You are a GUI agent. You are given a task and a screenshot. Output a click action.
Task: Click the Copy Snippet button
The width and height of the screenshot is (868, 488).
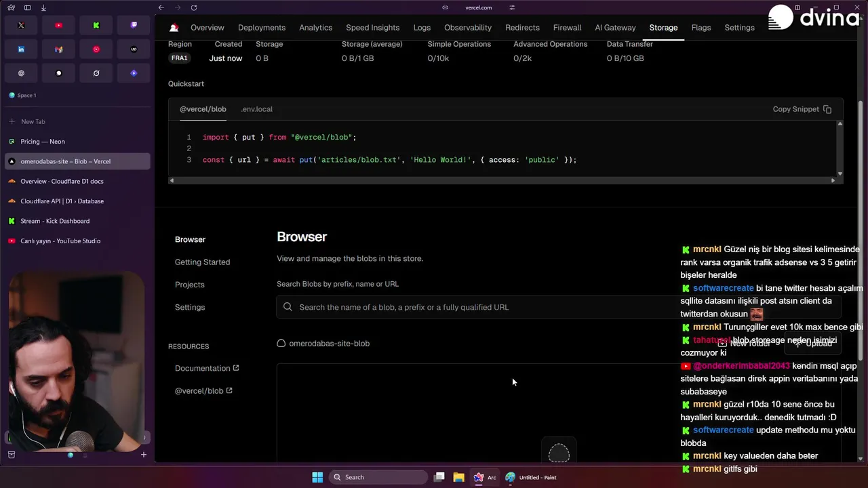pyautogui.click(x=802, y=109)
